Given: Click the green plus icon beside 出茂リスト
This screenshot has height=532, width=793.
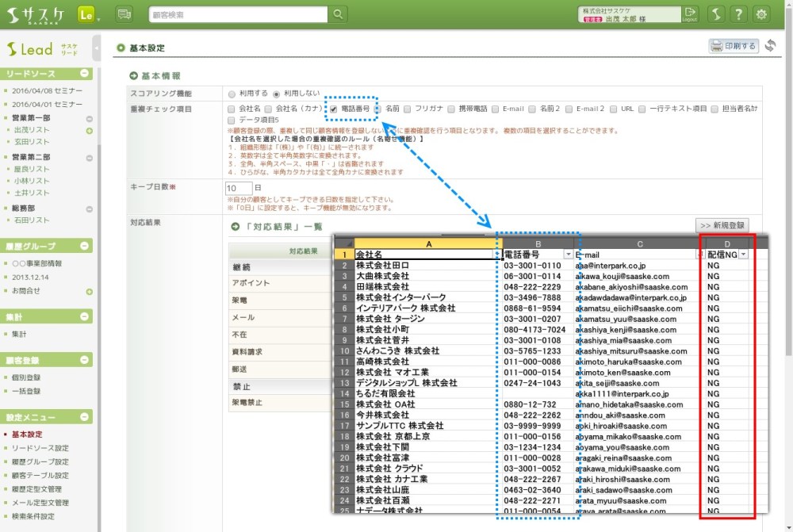Looking at the screenshot, I should [89, 130].
